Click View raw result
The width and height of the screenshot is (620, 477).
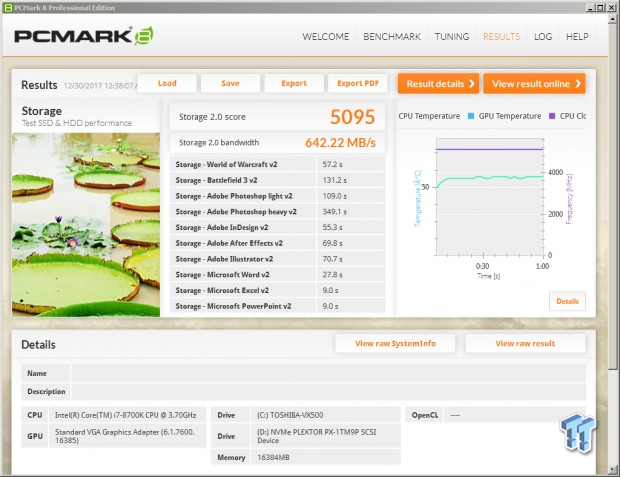pyautogui.click(x=525, y=343)
